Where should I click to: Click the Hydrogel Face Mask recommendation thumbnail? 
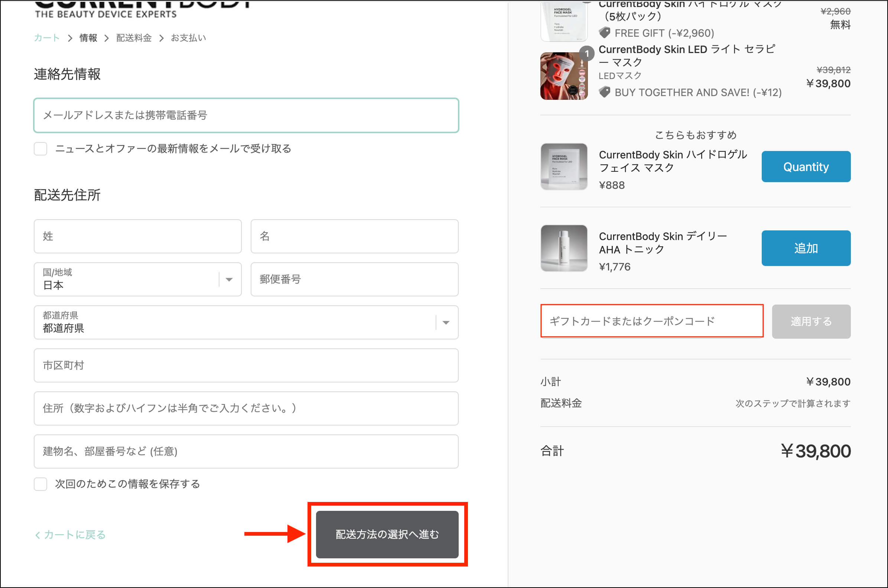tap(564, 167)
